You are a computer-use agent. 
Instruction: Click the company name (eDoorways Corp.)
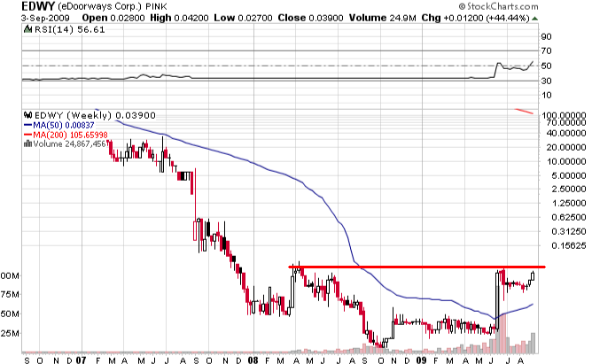click(100, 6)
